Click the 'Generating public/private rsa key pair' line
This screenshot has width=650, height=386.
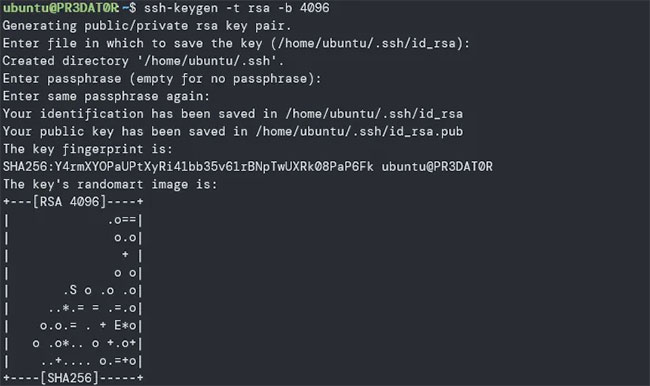147,26
